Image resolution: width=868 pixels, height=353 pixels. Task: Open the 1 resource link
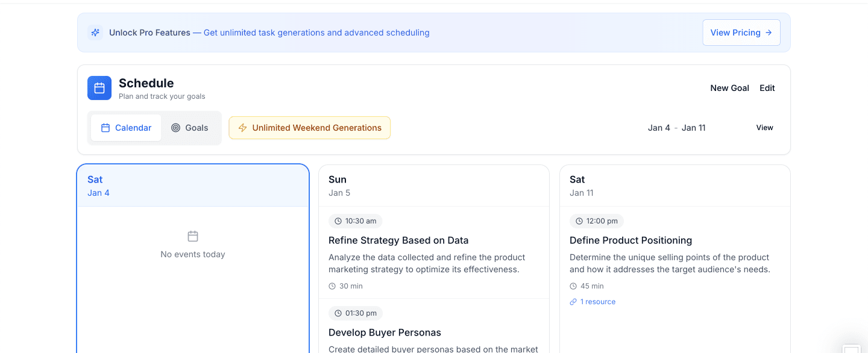pos(593,302)
